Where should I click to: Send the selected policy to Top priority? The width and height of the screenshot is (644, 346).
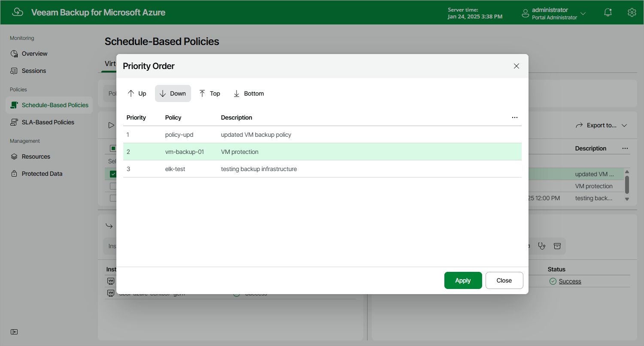click(210, 93)
